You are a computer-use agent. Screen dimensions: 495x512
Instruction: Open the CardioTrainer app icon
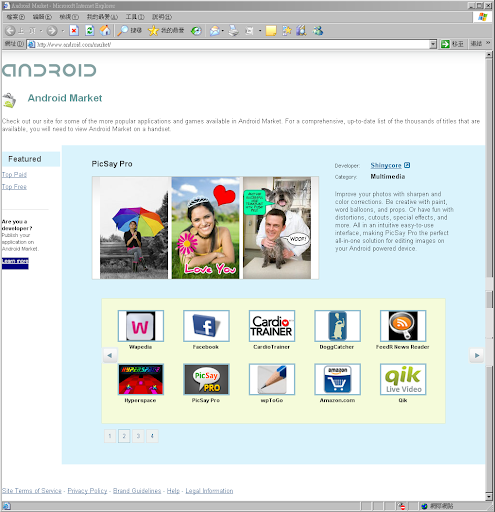[x=272, y=326]
